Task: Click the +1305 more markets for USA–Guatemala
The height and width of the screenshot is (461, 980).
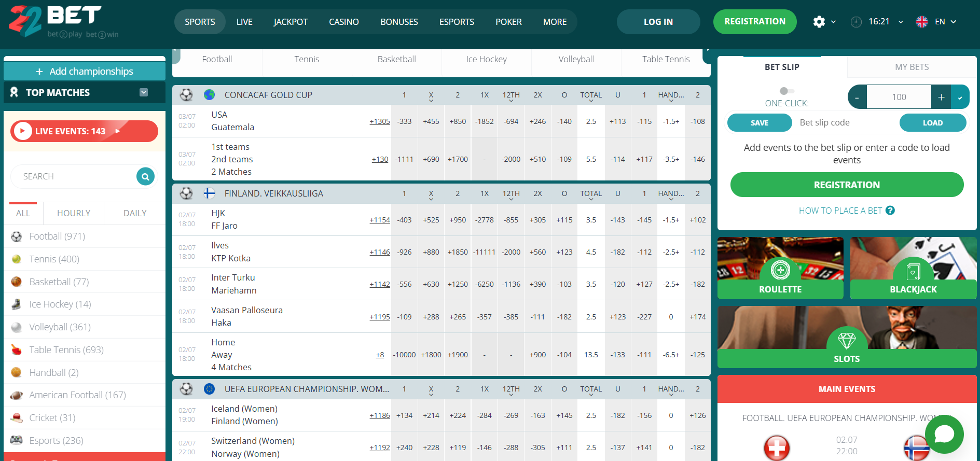Action: click(380, 121)
